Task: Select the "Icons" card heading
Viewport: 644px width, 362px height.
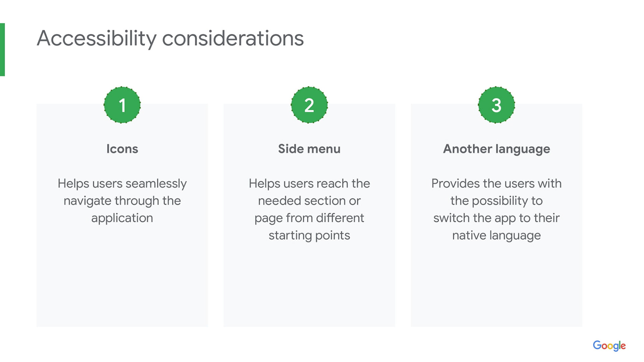Action: coord(122,149)
